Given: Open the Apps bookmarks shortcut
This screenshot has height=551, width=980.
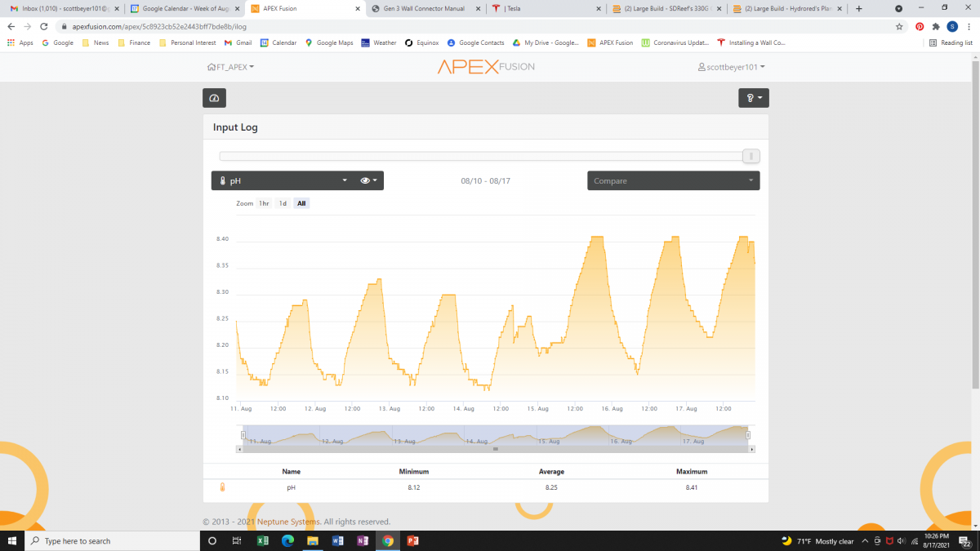Looking at the screenshot, I should (20, 42).
